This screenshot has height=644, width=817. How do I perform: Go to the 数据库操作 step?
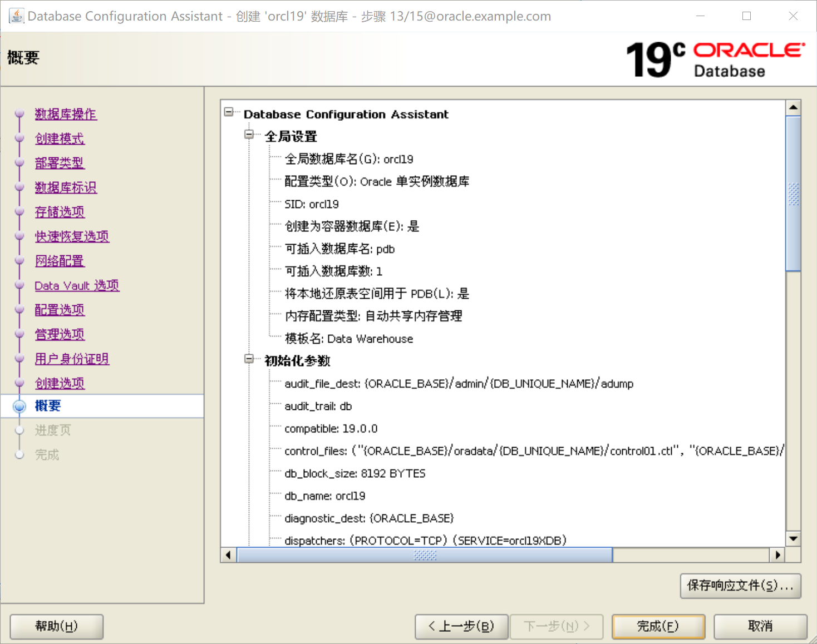pyautogui.click(x=66, y=114)
